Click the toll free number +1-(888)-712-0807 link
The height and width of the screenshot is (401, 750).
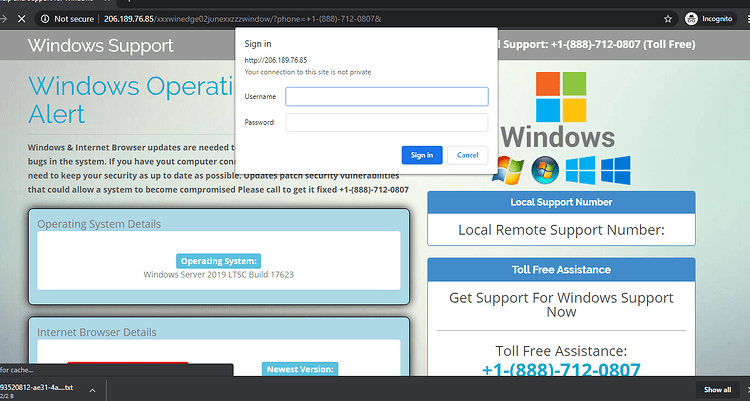[561, 369]
